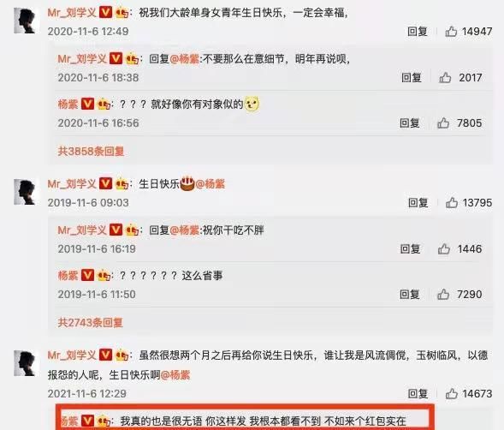Screen dimensions: 504x430
Task: Open Mr_刘学义 profile from top comment username
Action: (x=72, y=13)
